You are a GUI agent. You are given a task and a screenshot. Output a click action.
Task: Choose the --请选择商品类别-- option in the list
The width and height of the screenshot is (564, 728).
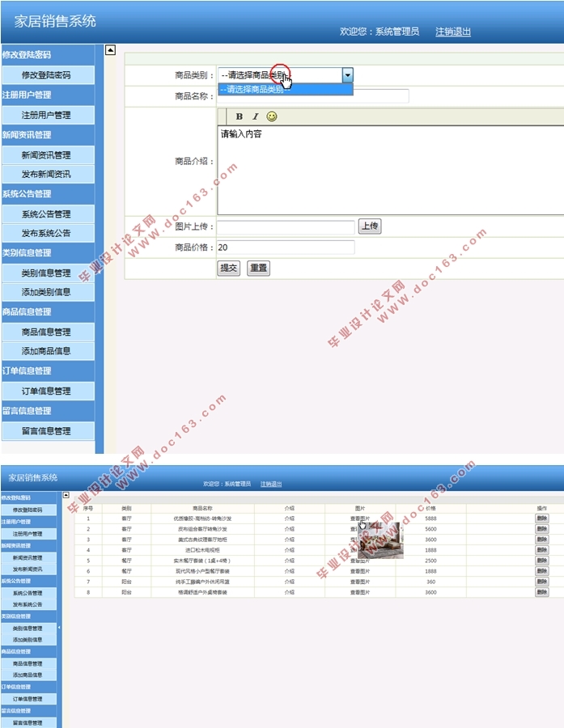click(286, 90)
